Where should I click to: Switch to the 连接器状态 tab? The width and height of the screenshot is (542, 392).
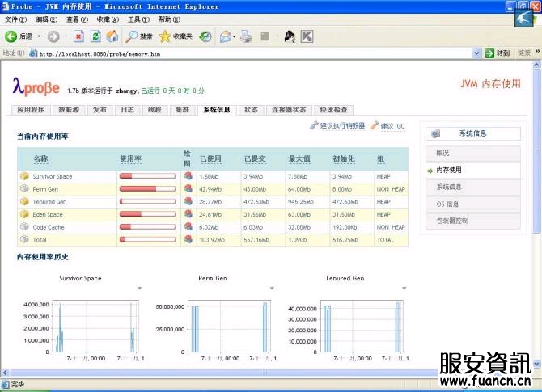coord(289,110)
